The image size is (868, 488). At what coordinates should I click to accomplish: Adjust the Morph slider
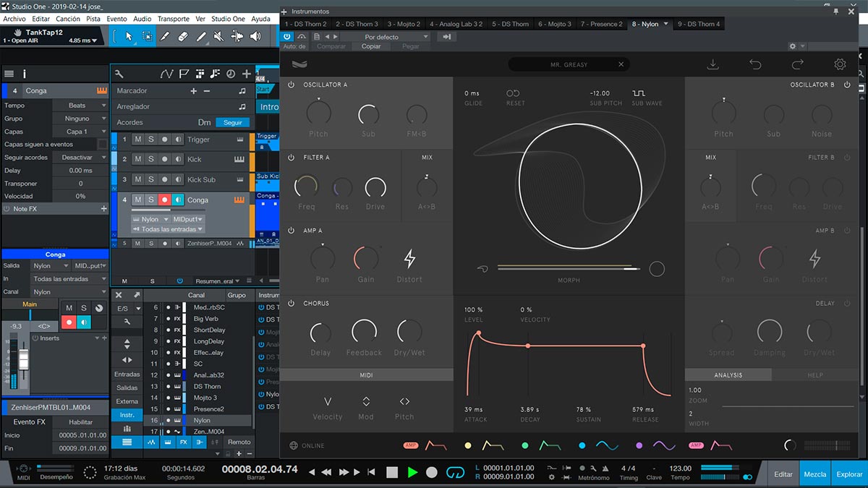(569, 269)
